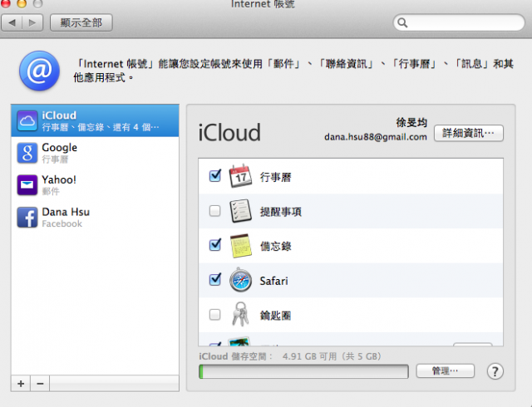Viewport: 532px width, 407px height.
Task: Click the 鑰匙圈 label
Action: pos(275,316)
